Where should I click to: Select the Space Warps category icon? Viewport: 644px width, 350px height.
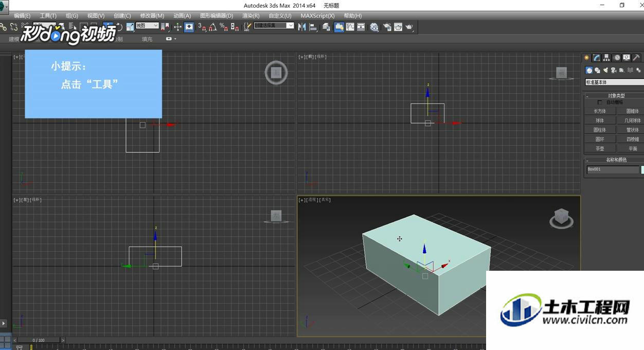coord(630,70)
